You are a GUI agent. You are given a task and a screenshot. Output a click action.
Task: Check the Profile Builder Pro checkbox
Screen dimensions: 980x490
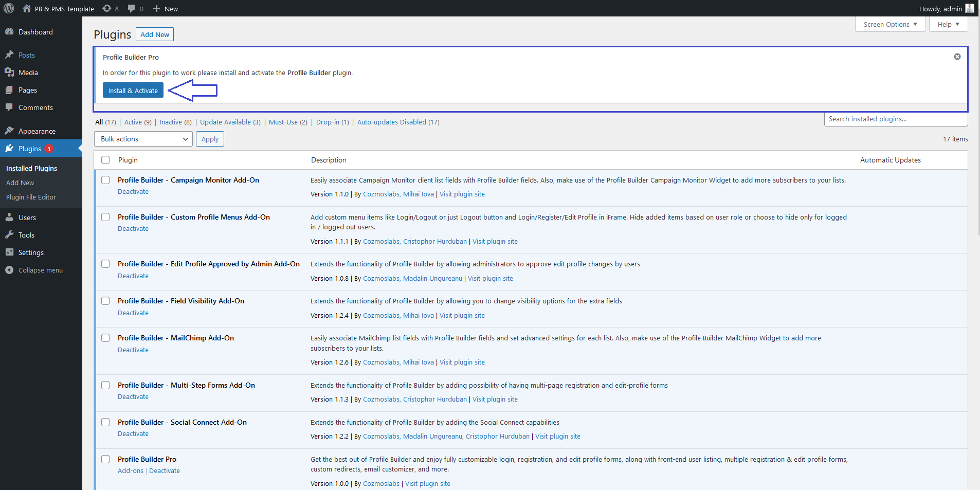[x=105, y=459]
